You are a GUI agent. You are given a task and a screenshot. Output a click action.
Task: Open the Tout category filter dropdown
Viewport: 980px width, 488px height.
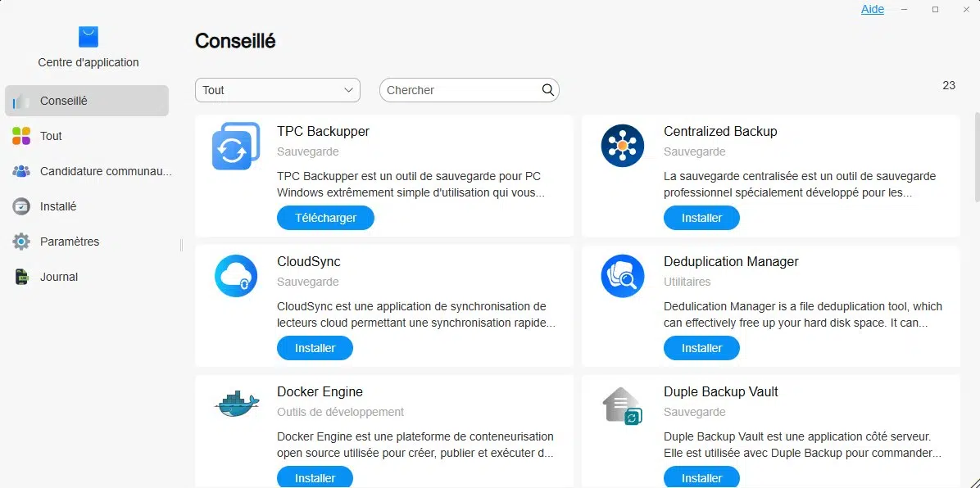(278, 90)
